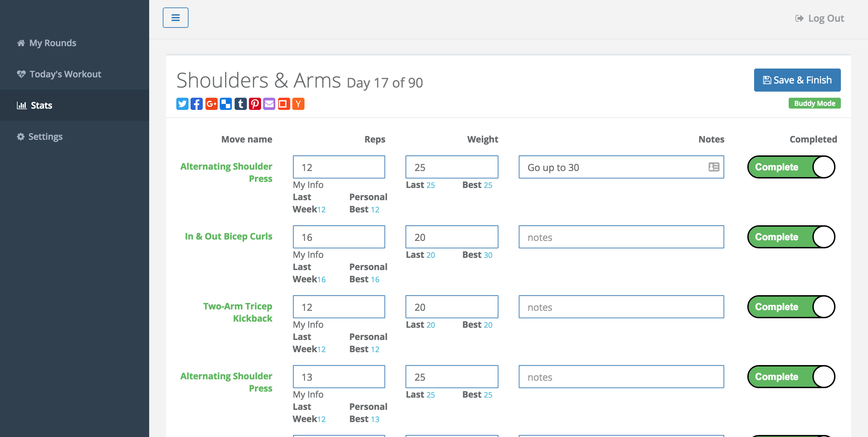The height and width of the screenshot is (437, 868).
Task: Share workout on Tumblr
Action: coord(240,104)
